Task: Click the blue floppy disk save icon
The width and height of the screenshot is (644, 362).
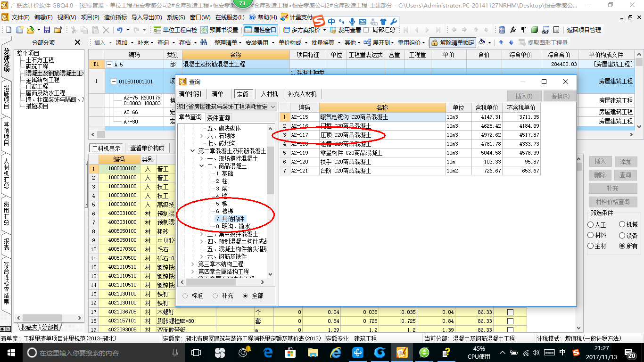Action: pos(47,30)
